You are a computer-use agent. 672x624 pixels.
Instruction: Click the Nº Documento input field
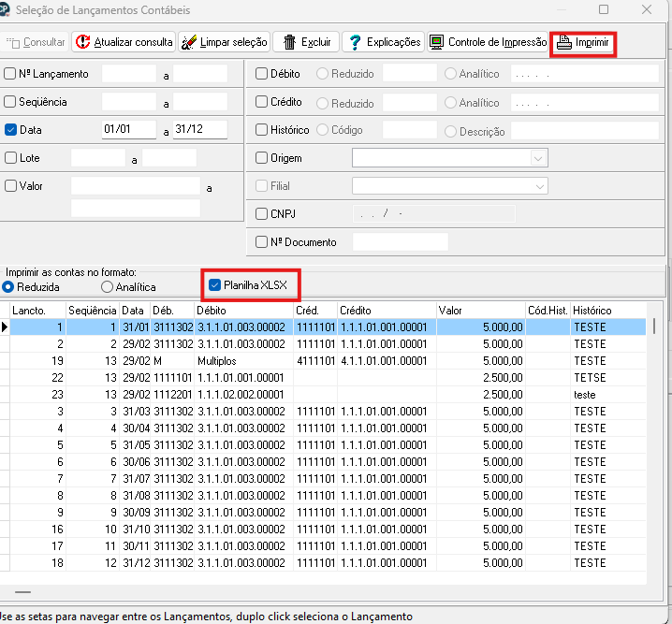click(401, 242)
